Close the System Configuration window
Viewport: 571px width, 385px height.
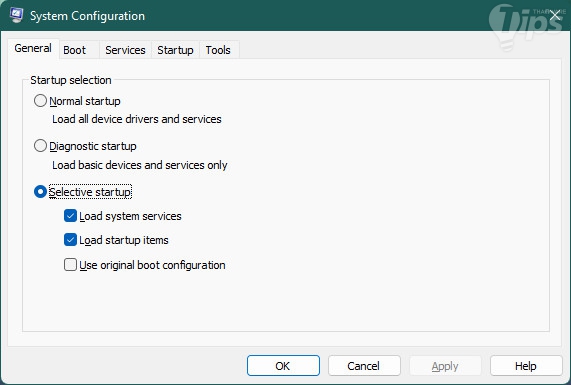click(555, 16)
